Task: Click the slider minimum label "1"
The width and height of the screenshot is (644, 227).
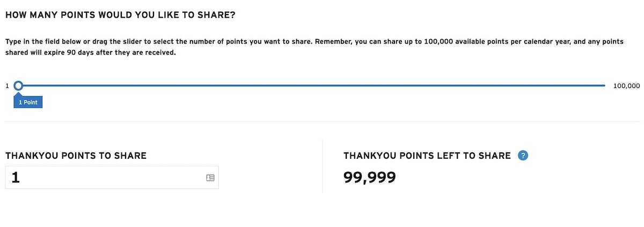Action: 8,86
